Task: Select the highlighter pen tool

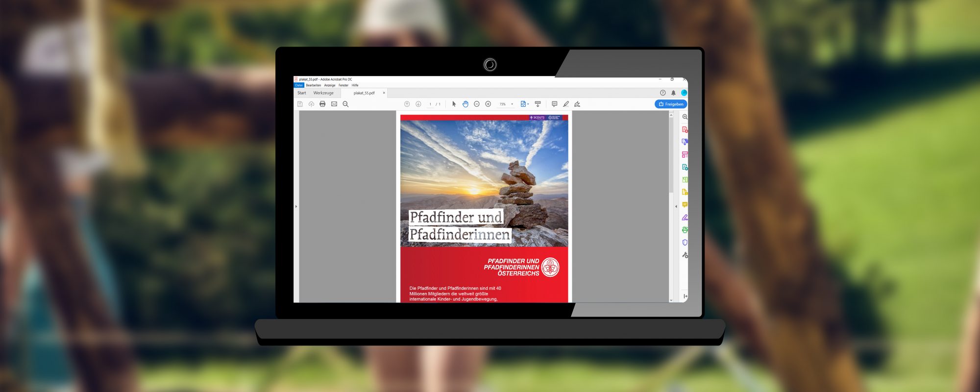Action: pyautogui.click(x=566, y=104)
